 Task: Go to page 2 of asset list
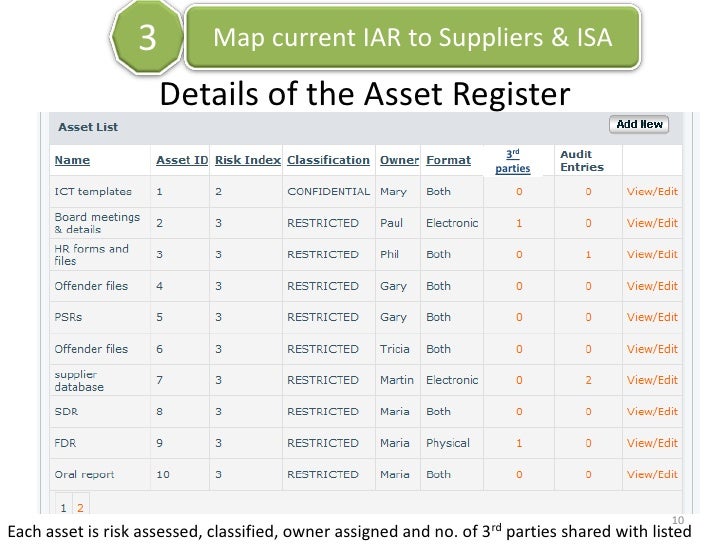pos(80,509)
